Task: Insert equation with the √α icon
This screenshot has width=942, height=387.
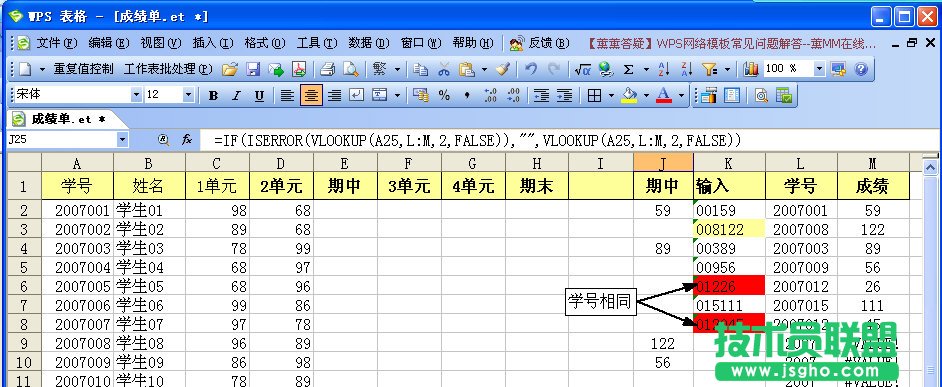Action: pos(582,69)
